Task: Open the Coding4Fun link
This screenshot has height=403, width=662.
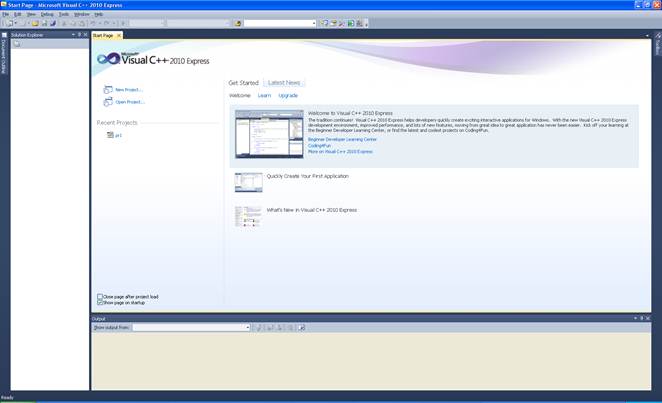Action: [319, 146]
